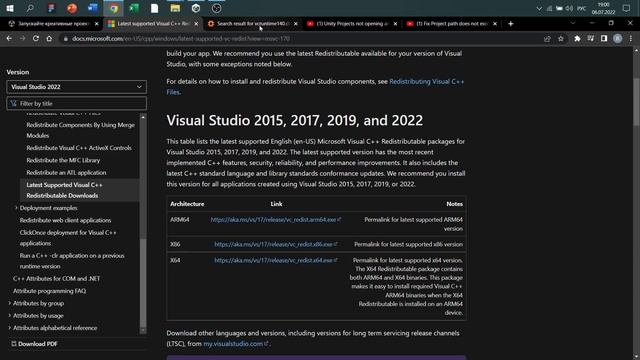Open Excel from the taskbar
Viewport: 640px width, 360px height.
[x=134, y=8]
